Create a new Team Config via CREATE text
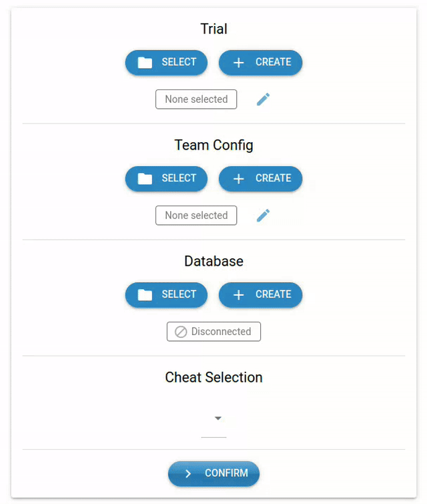Viewport: 427px width, 504px height. (274, 178)
